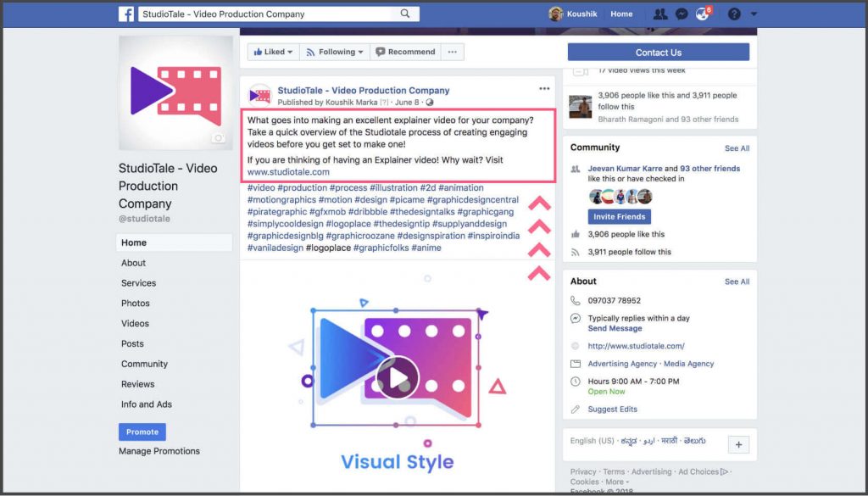The height and width of the screenshot is (496, 868).
Task: Click the Ad Choices footer link
Action: click(x=703, y=471)
